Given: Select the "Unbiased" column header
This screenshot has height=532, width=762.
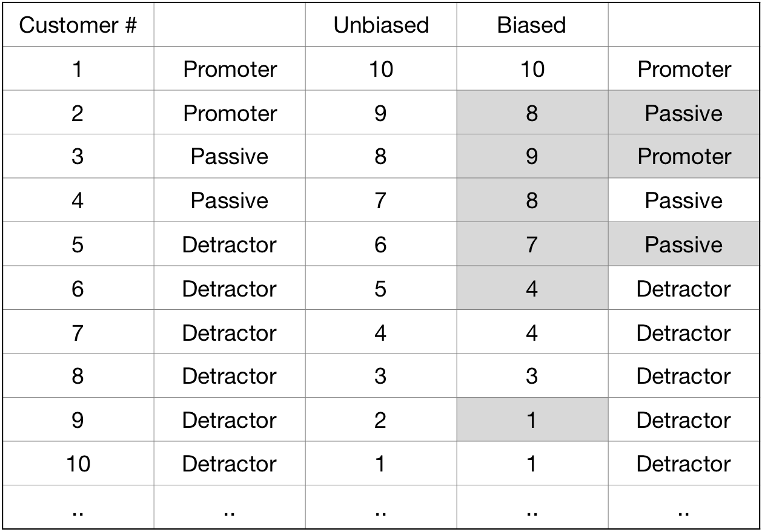Looking at the screenshot, I should point(381,25).
